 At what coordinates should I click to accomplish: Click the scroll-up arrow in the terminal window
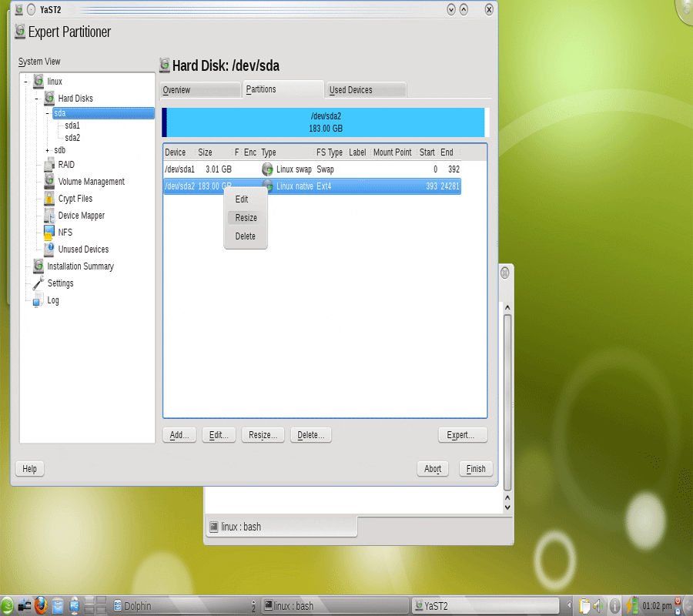point(507,307)
